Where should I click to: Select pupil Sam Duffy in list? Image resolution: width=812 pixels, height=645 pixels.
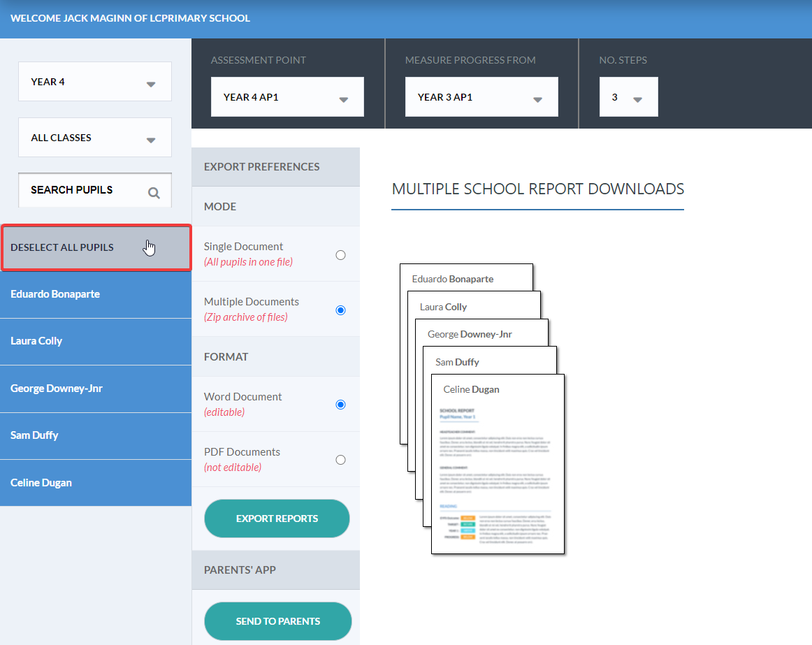click(x=96, y=435)
